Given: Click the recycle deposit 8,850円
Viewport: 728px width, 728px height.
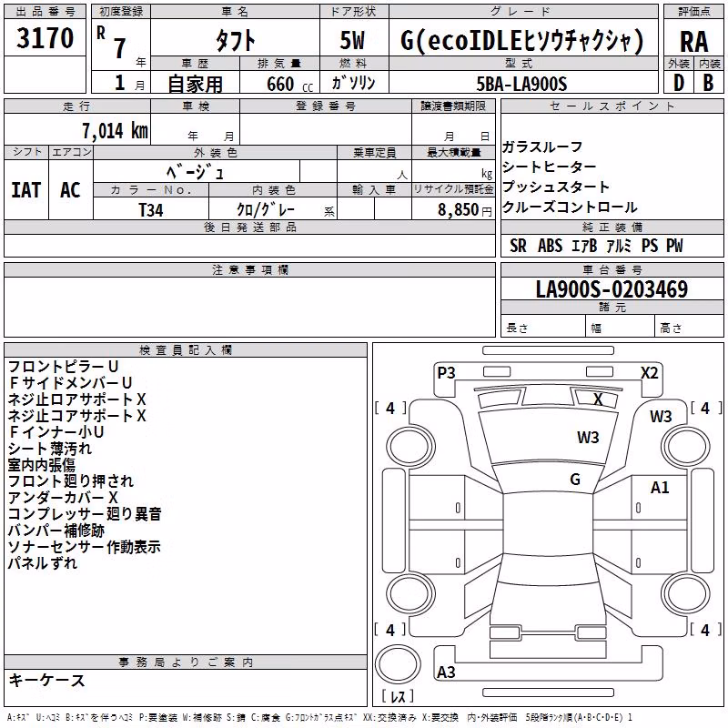Looking at the screenshot, I should [x=464, y=210].
